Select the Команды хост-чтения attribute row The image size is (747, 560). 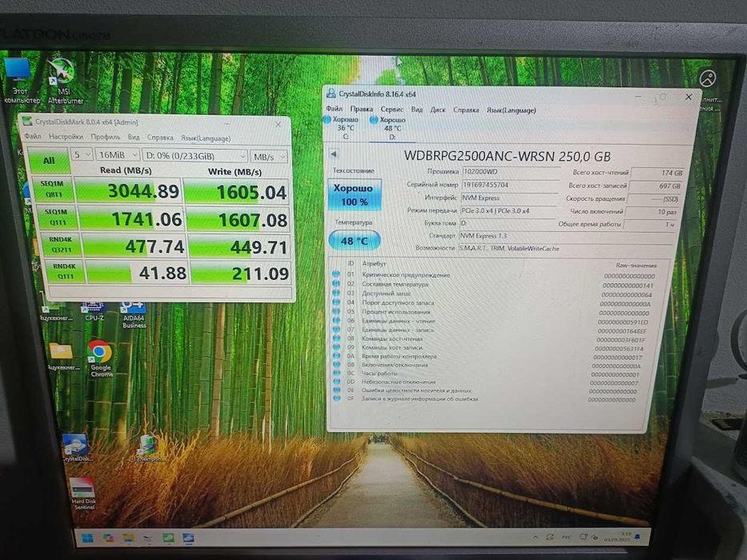(490, 339)
